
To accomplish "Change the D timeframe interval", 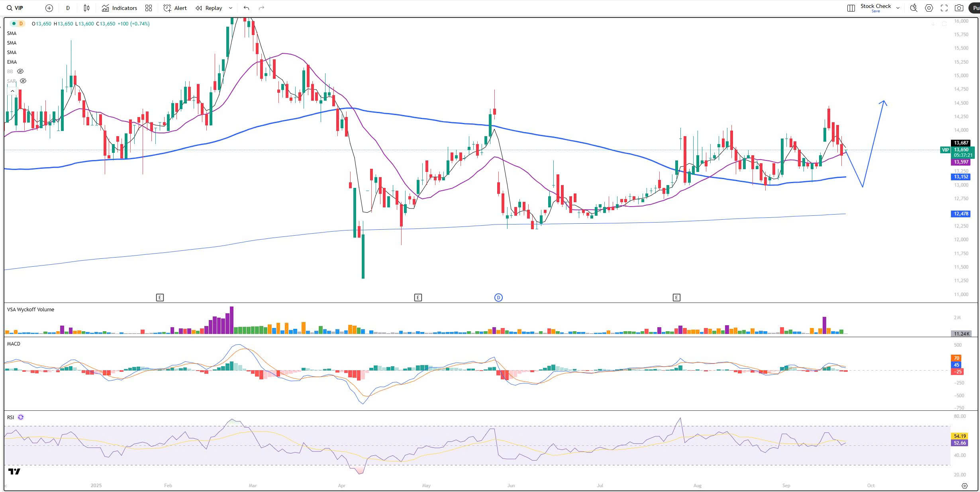I will [68, 8].
